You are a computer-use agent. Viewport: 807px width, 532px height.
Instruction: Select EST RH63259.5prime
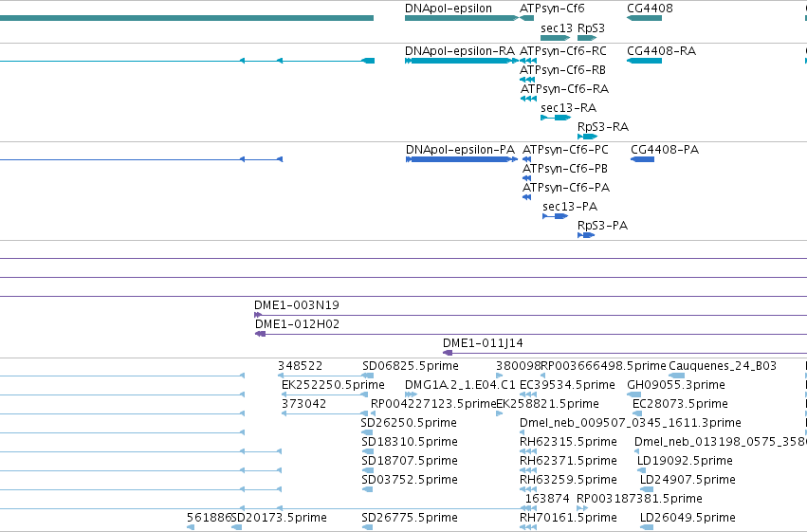(568, 480)
